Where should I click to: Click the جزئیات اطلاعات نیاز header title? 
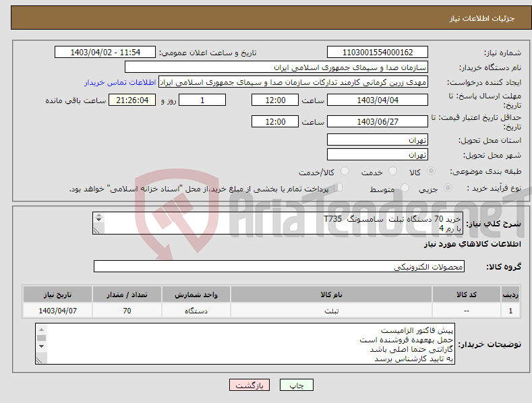click(482, 18)
